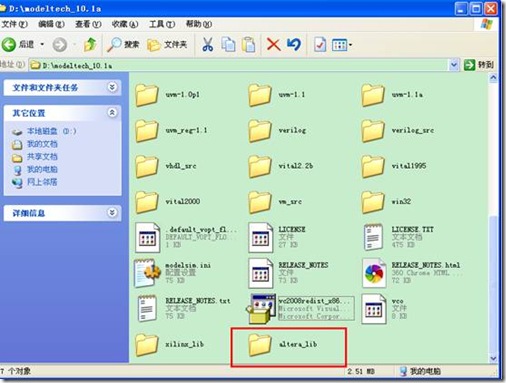Expand the 文件和文件夹任务 panel
The image size is (506, 383).
click(x=112, y=87)
